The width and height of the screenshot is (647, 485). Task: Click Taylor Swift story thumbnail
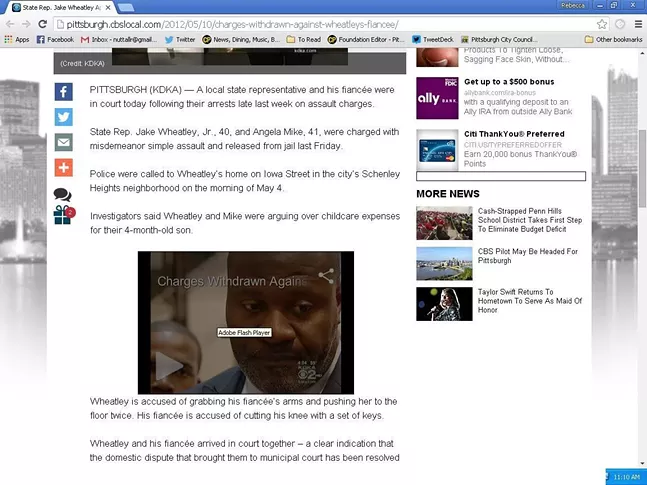(x=444, y=304)
